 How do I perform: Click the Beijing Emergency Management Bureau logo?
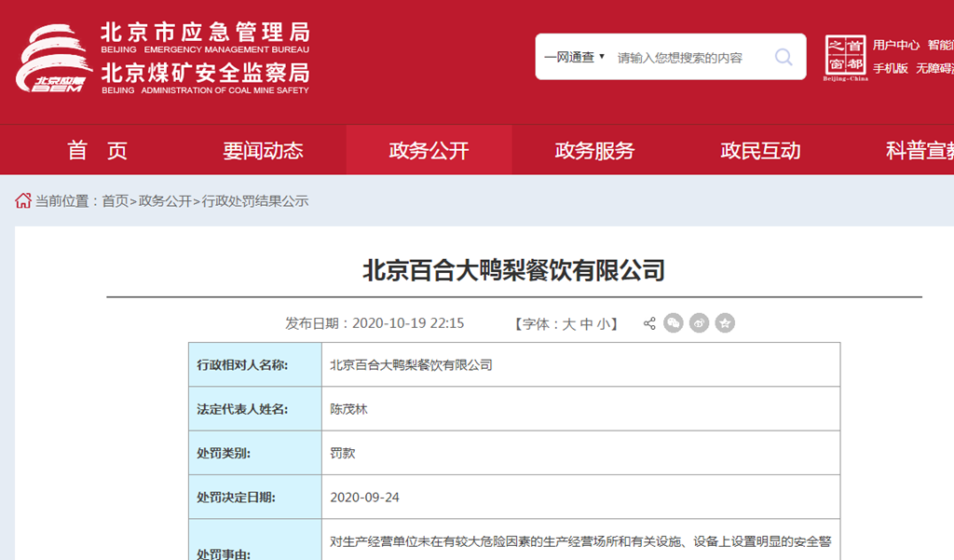point(54,59)
